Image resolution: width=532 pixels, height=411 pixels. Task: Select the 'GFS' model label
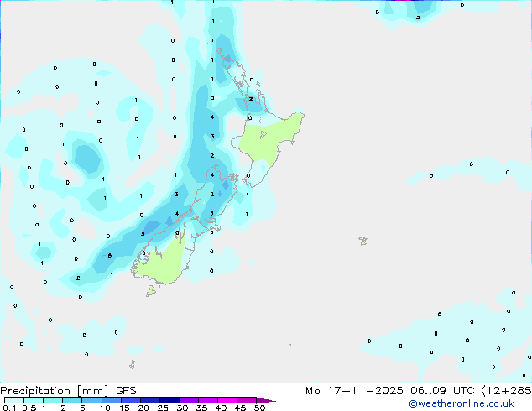126,391
